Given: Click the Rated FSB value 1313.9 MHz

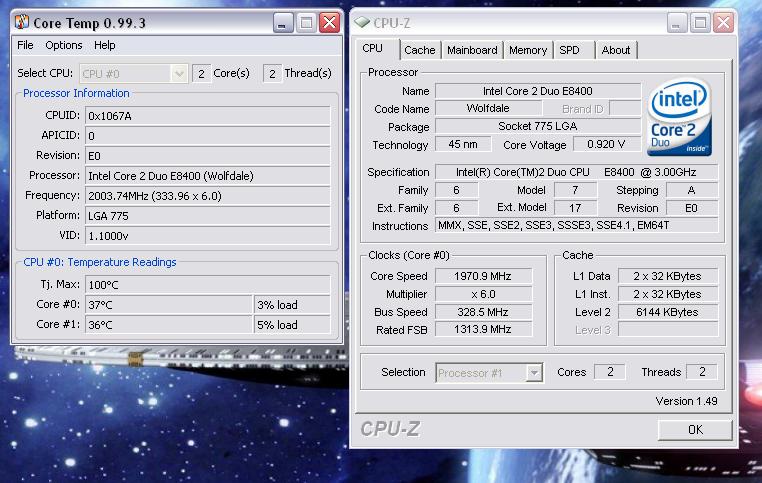Looking at the screenshot, I should click(484, 329).
